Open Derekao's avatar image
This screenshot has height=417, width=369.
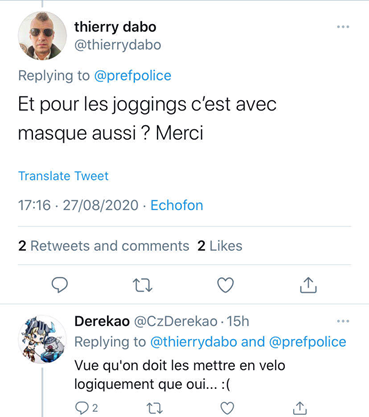click(x=42, y=339)
